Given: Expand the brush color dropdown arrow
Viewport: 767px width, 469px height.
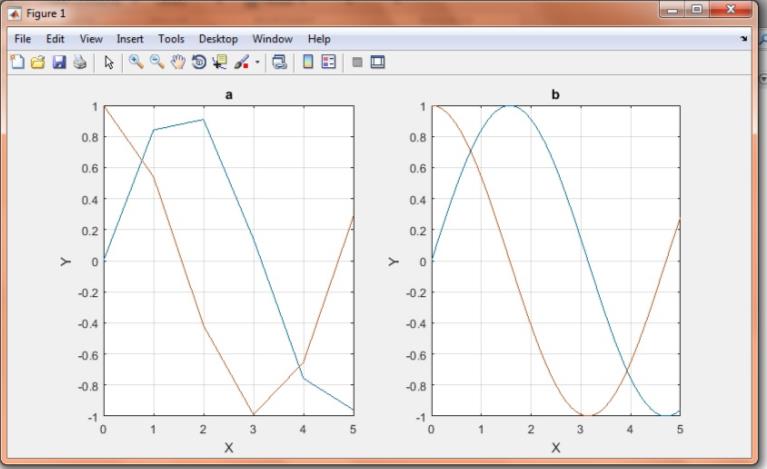Looking at the screenshot, I should 257,62.
